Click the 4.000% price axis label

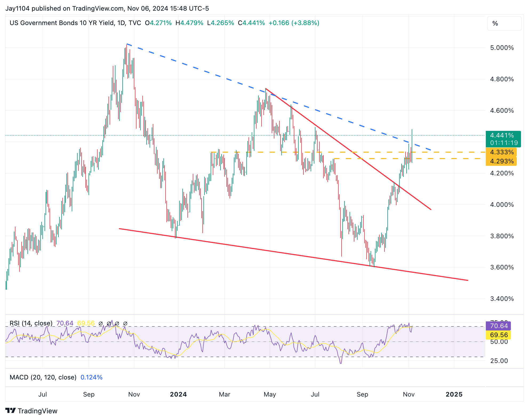502,205
